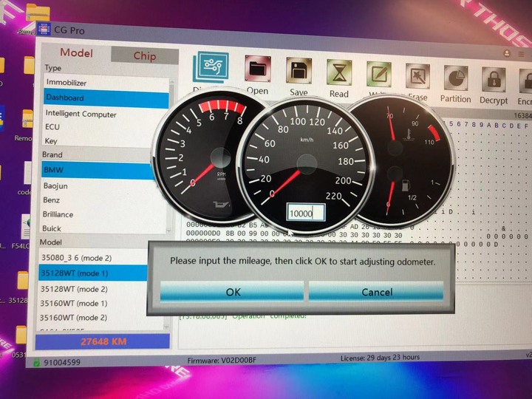Click the mileage input field showing 10000
Viewport: 532px width, 399px height.
306,213
